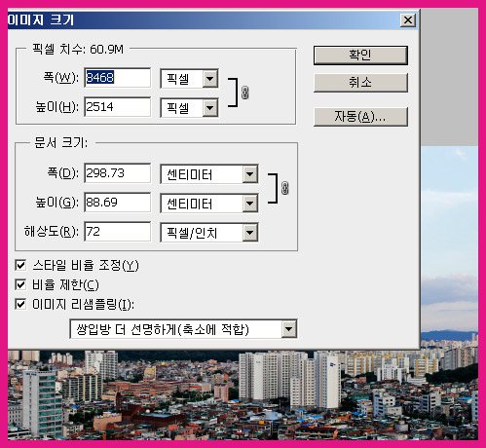486x448 pixels.
Task: Click the 문서 크기: group label
Action: pyautogui.click(x=60, y=143)
